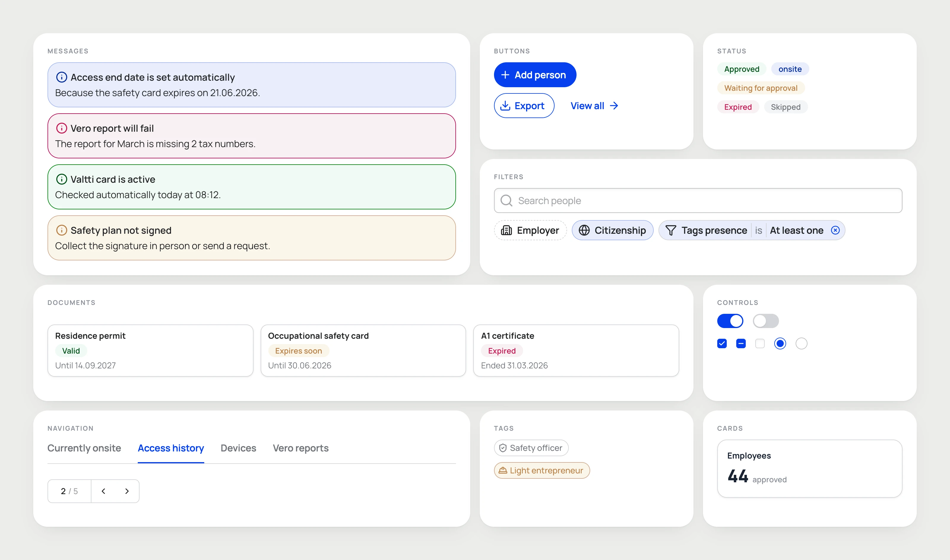This screenshot has width=950, height=560.
Task: Follow the View all link
Action: (x=594, y=106)
